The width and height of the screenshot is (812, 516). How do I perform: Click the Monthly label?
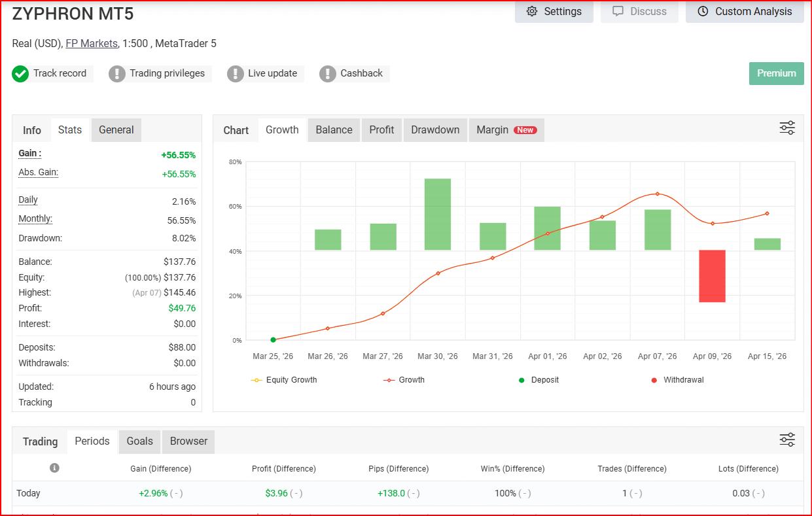pos(35,218)
